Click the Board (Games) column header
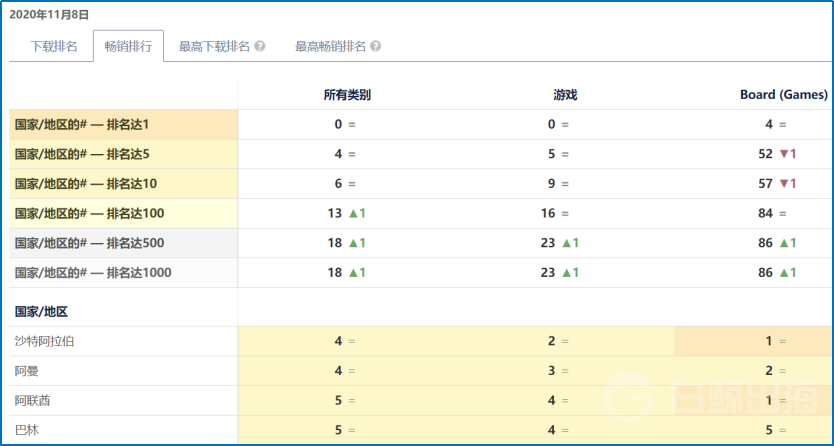834x446 pixels. (x=783, y=95)
